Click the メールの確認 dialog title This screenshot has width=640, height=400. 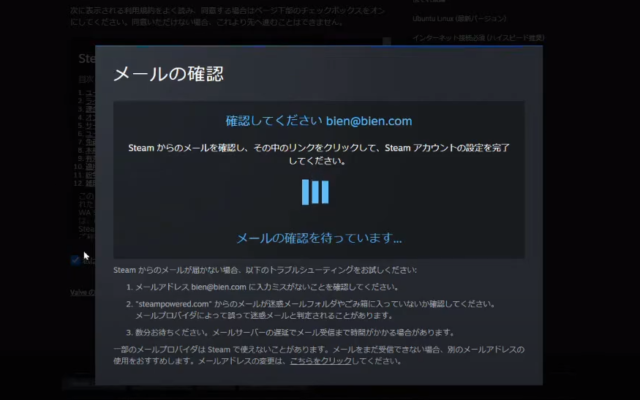[x=169, y=74]
